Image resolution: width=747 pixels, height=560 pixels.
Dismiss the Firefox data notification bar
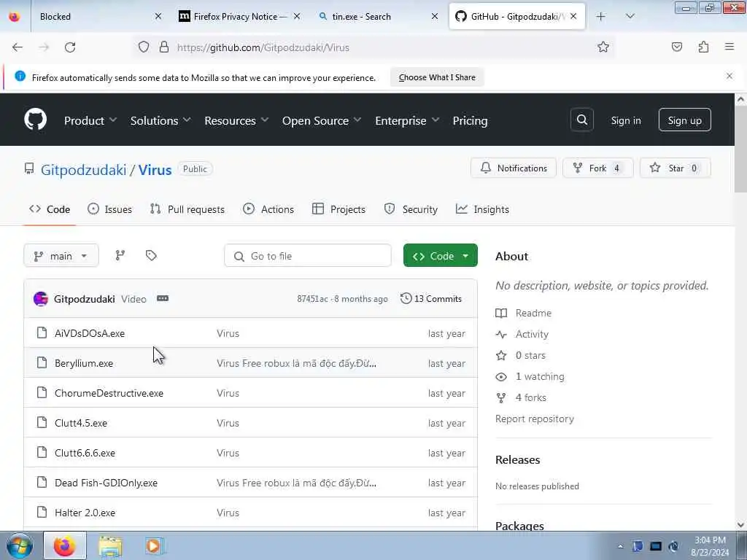click(729, 76)
